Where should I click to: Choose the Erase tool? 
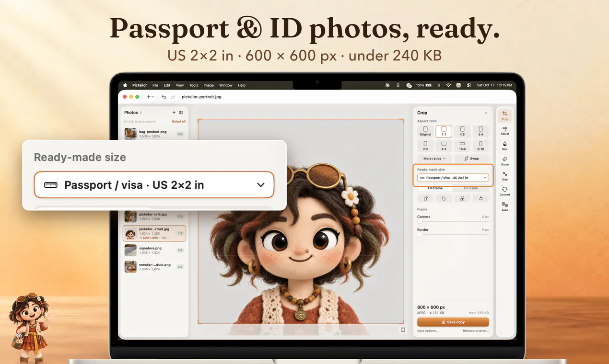(504, 161)
